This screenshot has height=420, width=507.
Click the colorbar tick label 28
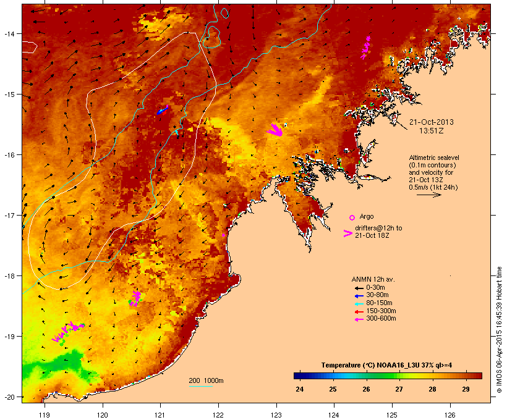click(x=432, y=389)
